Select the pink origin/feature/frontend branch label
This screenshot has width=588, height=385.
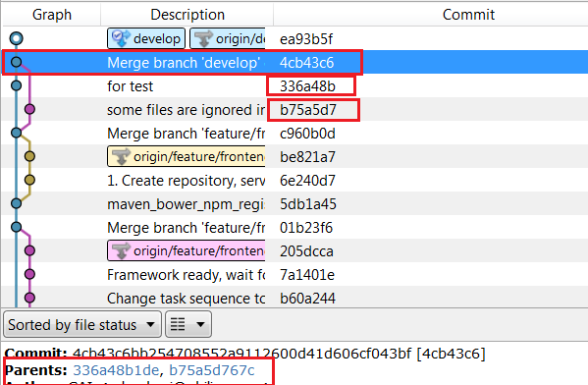(187, 250)
